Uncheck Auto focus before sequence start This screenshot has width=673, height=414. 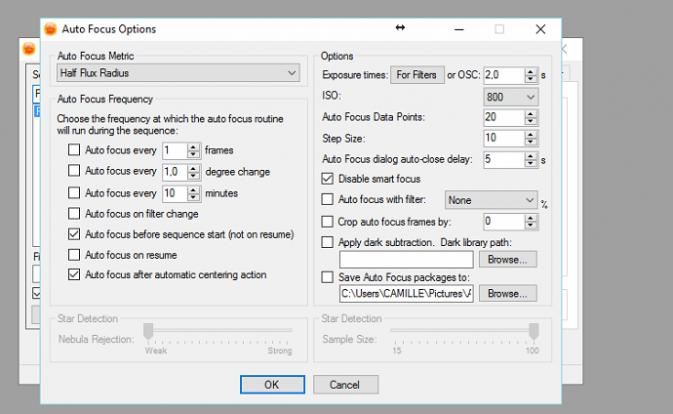coord(74,234)
